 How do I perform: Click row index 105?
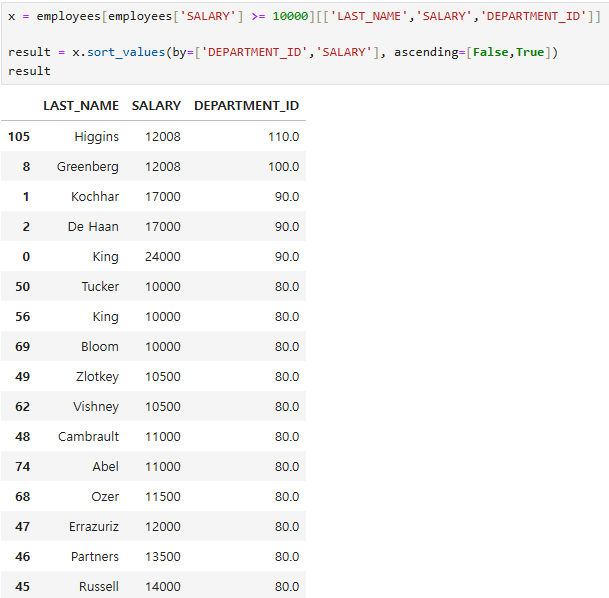19,137
